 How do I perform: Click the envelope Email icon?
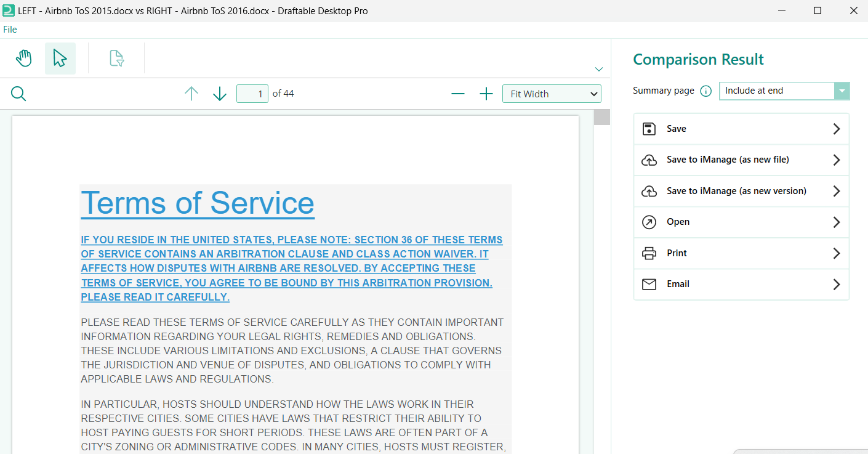649,284
